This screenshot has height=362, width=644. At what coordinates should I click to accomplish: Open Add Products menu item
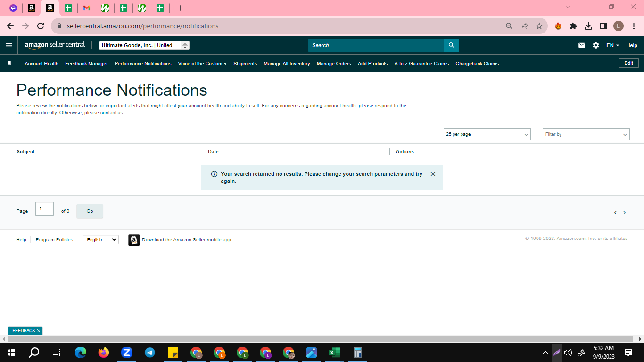pyautogui.click(x=372, y=63)
